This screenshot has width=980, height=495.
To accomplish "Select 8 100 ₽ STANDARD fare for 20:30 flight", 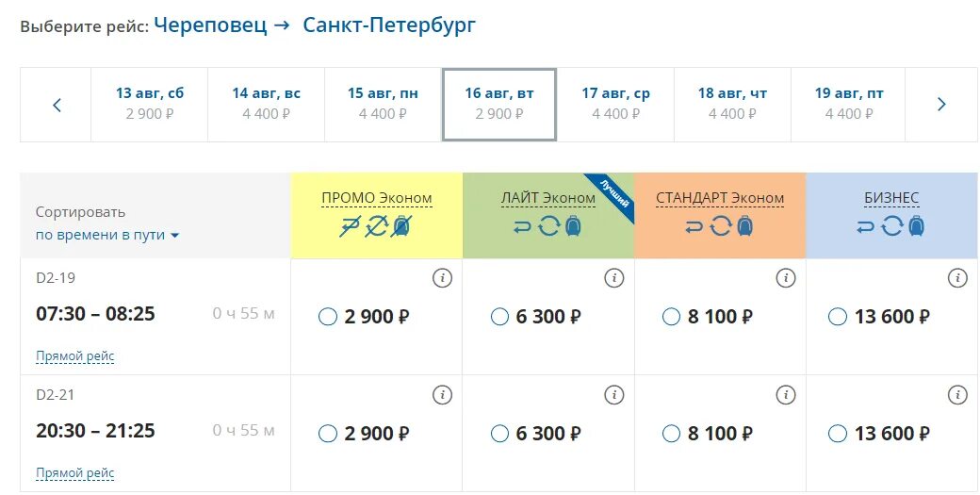I will pyautogui.click(x=671, y=434).
